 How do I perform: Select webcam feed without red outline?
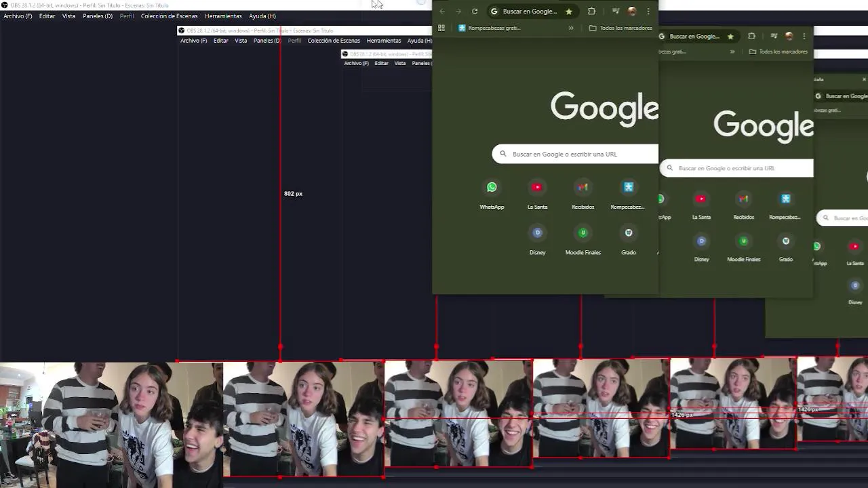111,425
